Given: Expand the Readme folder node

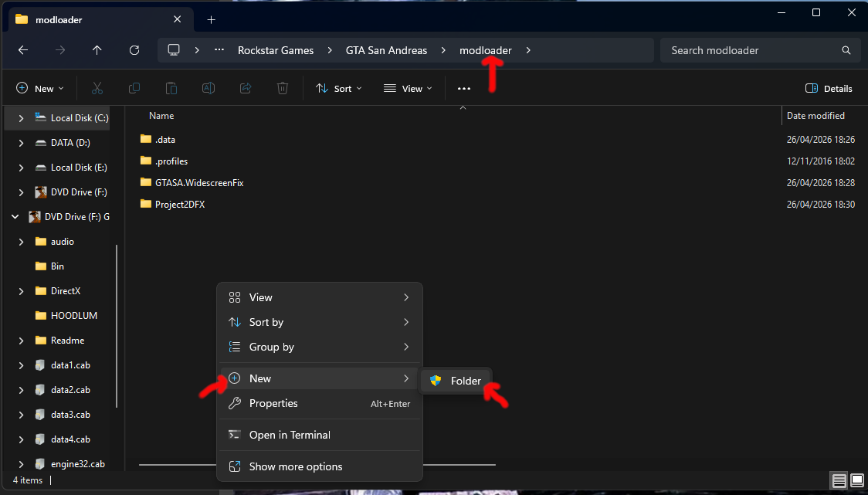Looking at the screenshot, I should click(x=21, y=341).
